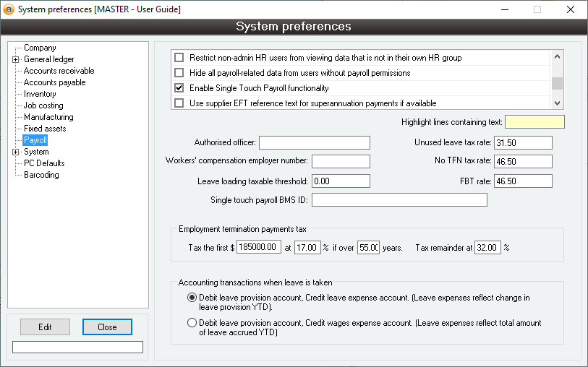Click the Single touch payroll BMS ID field
588x367 pixels.
[399, 199]
